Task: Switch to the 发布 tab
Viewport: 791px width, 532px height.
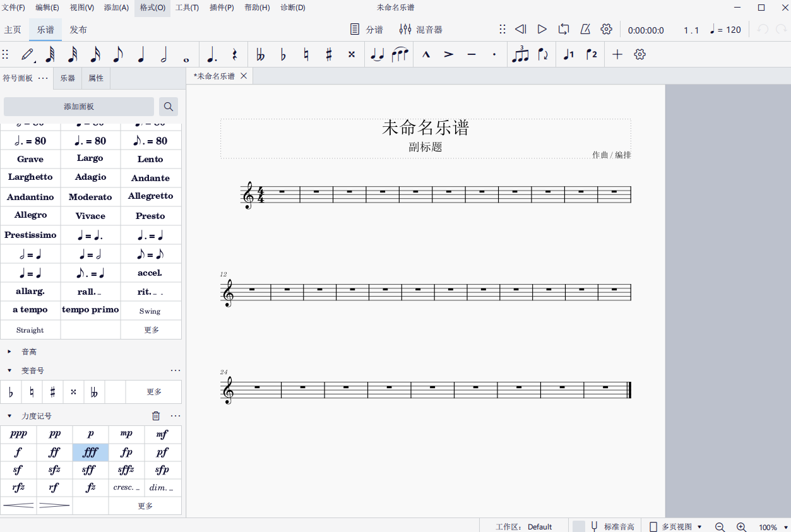Action: tap(78, 28)
